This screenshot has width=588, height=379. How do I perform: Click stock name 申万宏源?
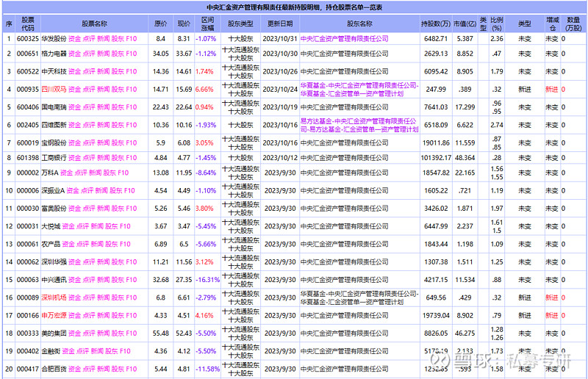tap(54, 316)
